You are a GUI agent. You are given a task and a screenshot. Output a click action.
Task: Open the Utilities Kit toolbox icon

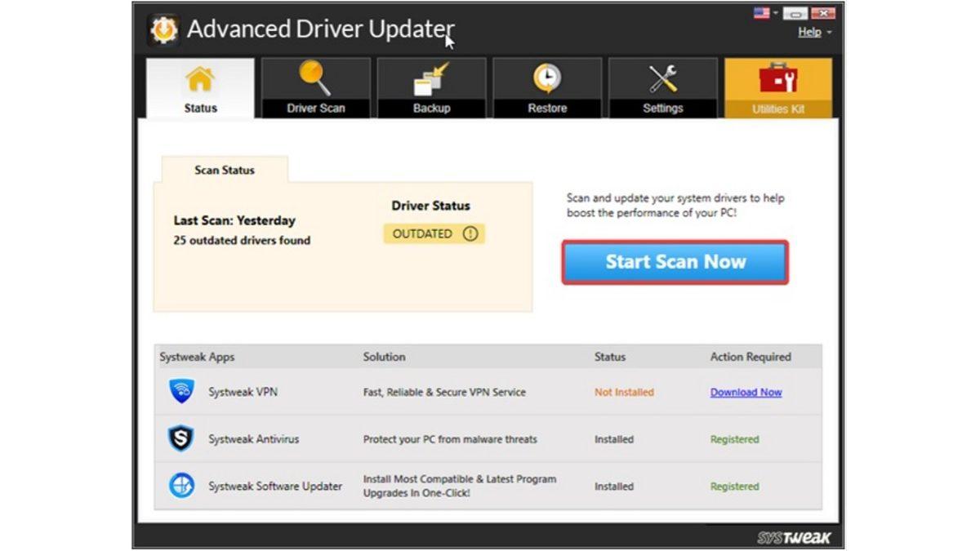pyautogui.click(x=777, y=80)
